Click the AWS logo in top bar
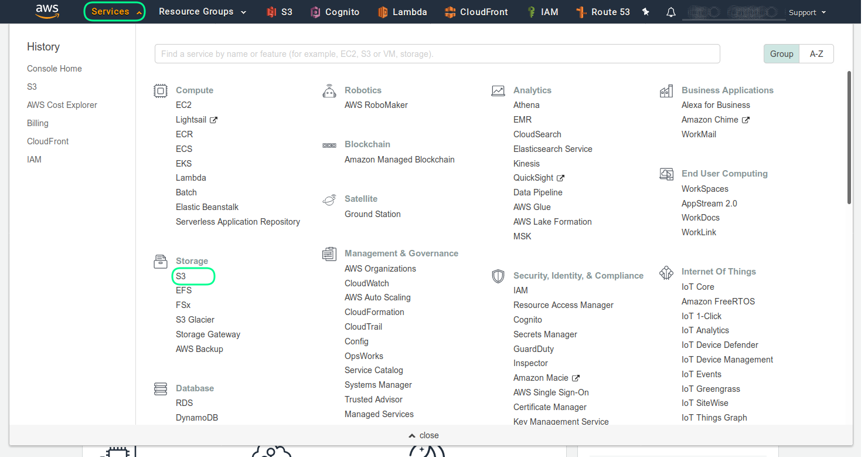This screenshot has width=868, height=457. pos(47,12)
